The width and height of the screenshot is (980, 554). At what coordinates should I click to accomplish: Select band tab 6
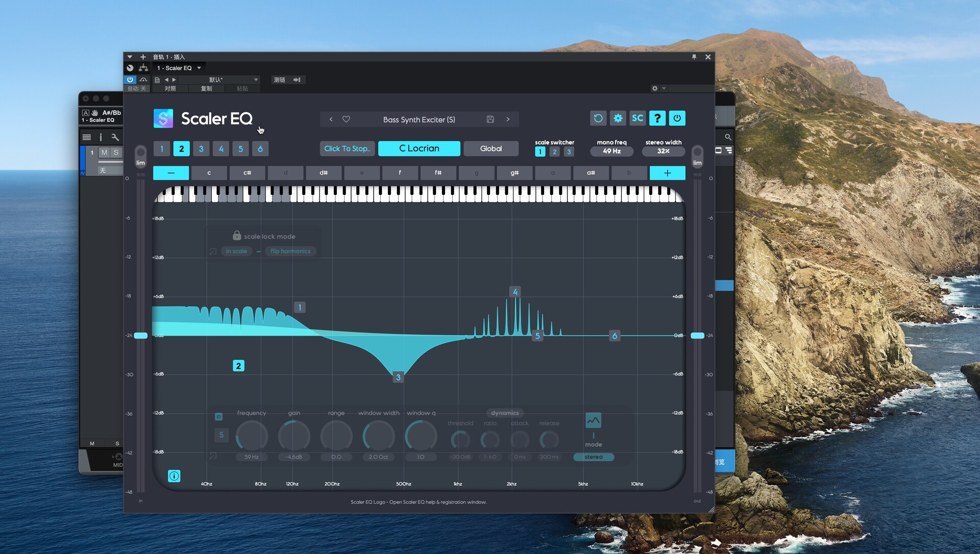pyautogui.click(x=260, y=148)
